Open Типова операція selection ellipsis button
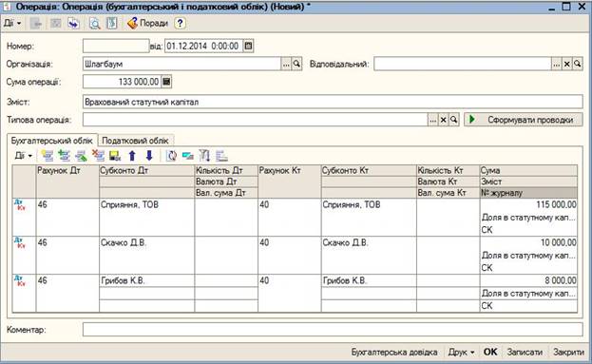The image size is (592, 364). [432, 120]
